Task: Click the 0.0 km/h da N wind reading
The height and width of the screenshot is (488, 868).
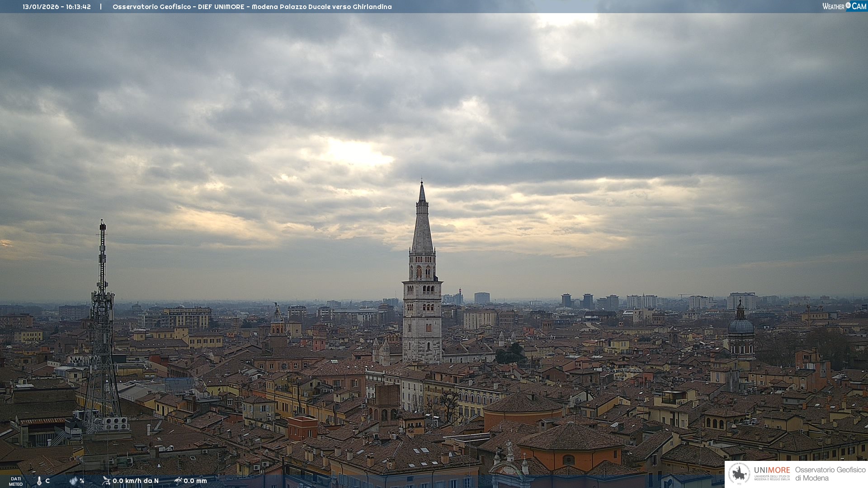Action: (136, 481)
